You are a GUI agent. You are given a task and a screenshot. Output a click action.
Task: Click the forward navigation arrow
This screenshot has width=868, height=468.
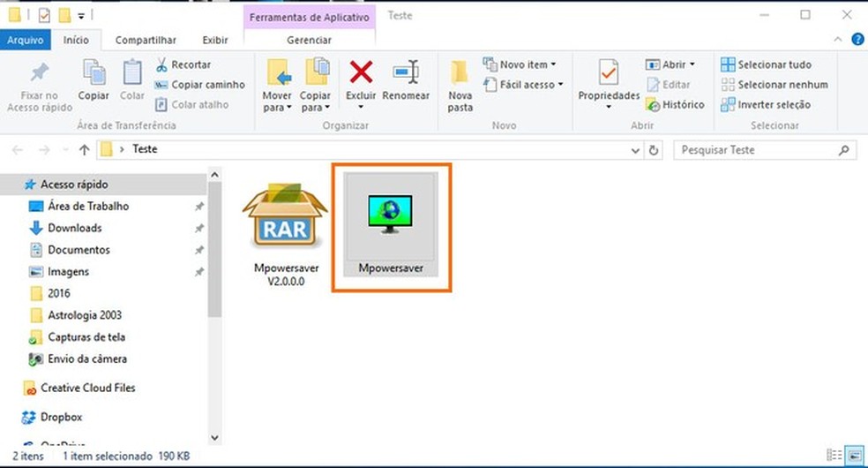click(44, 149)
